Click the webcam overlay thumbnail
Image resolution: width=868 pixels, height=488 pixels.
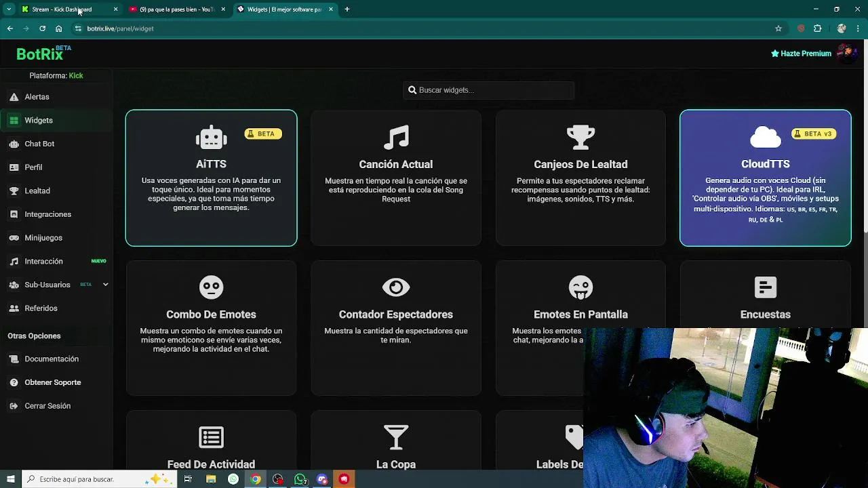726,399
